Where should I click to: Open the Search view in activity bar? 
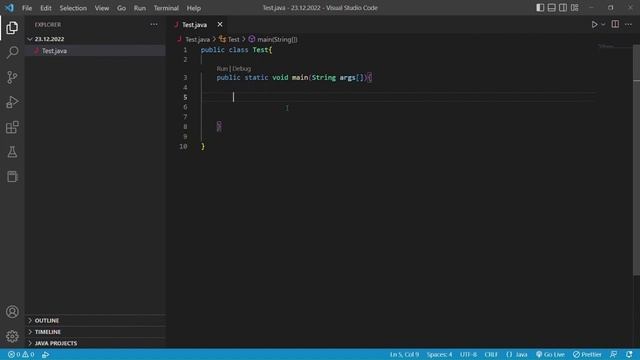pyautogui.click(x=12, y=52)
